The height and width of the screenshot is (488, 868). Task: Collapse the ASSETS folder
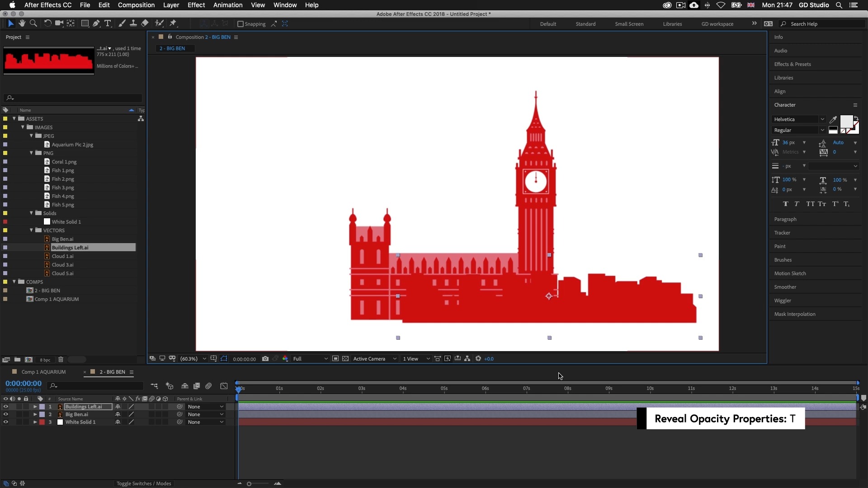pyautogui.click(x=14, y=118)
